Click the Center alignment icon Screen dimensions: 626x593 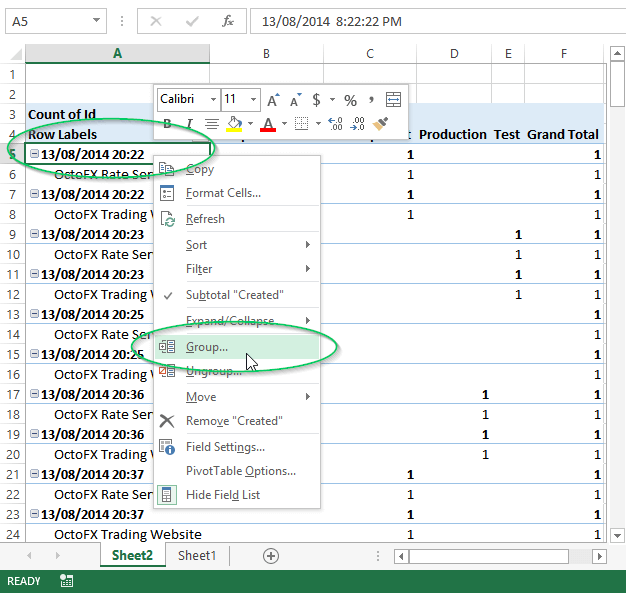[x=211, y=124]
